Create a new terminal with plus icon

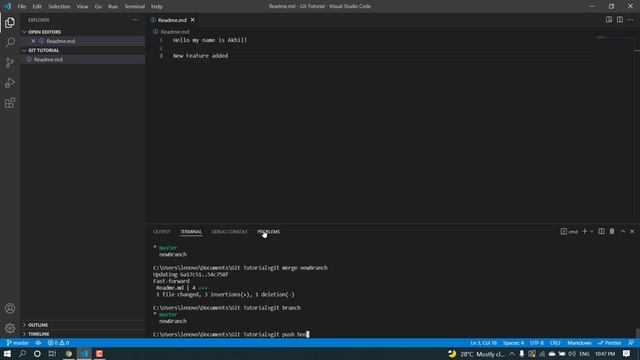(584, 231)
